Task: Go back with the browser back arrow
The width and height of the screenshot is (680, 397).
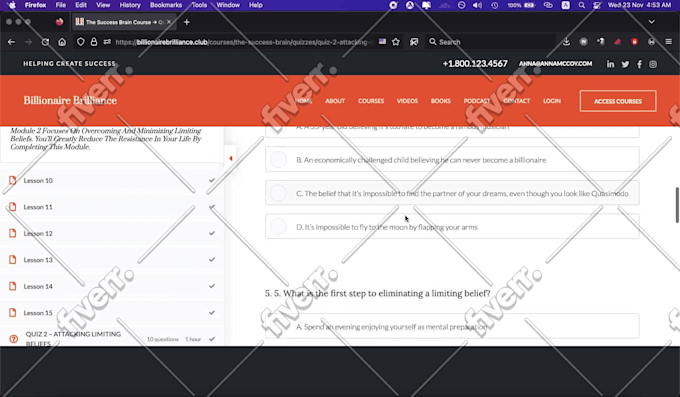Action: click(12, 42)
